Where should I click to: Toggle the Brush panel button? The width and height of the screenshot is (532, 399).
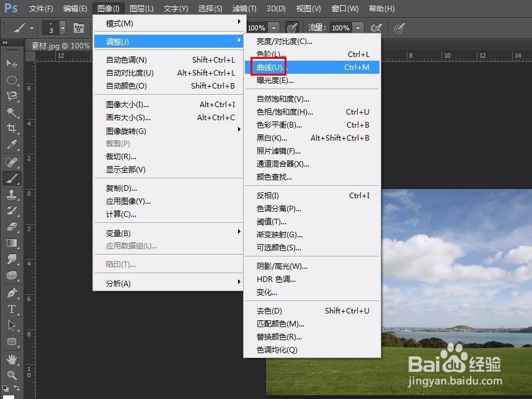(x=79, y=28)
